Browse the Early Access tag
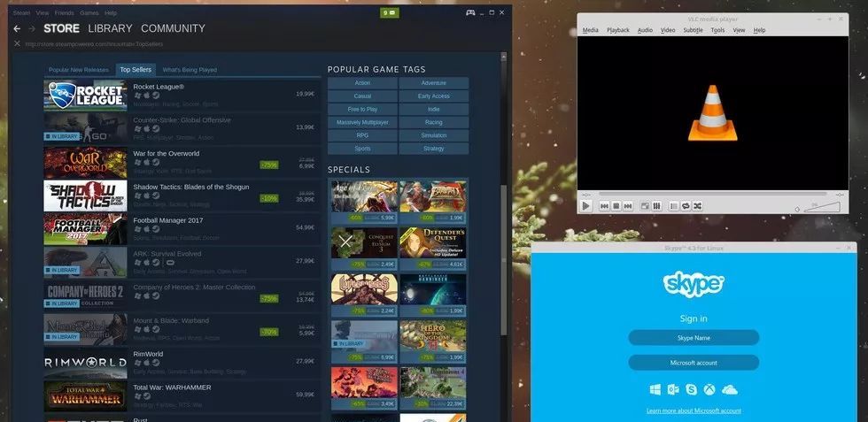The width and height of the screenshot is (868, 422). 434,96
